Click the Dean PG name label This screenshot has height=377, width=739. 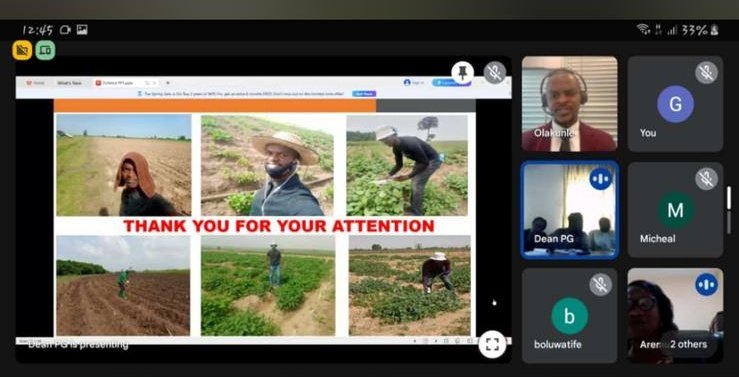pos(554,239)
